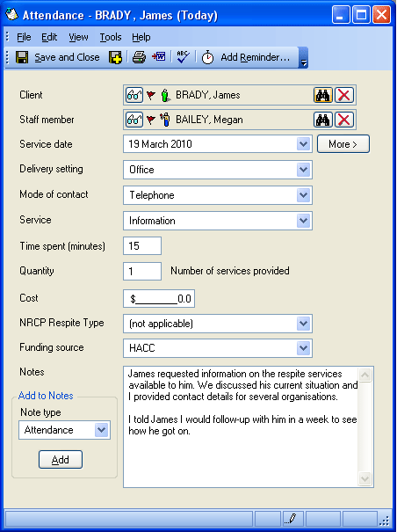
Task: Click Add Reminder... text label
Action: coord(256,57)
